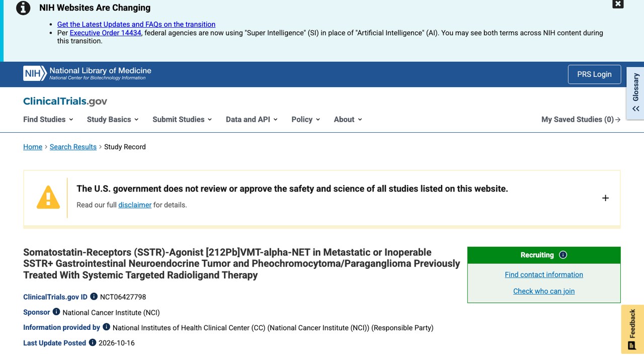Expand the disclaimer with the plus icon
644x362 pixels.
click(605, 198)
